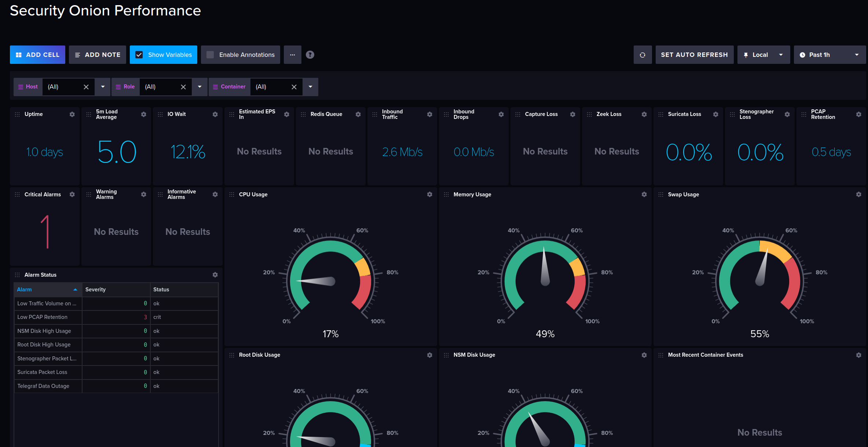Clear the Container variable selection
Screen dimensions: 868x447
294,87
